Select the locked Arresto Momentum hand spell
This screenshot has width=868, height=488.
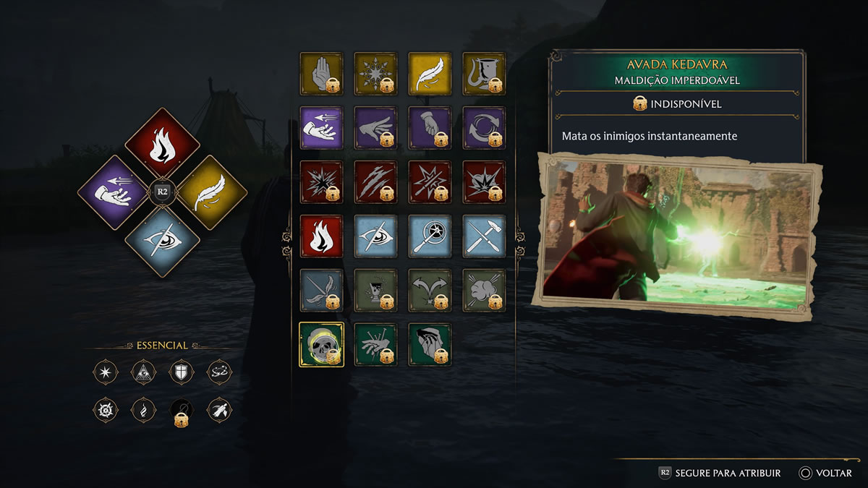[321, 74]
